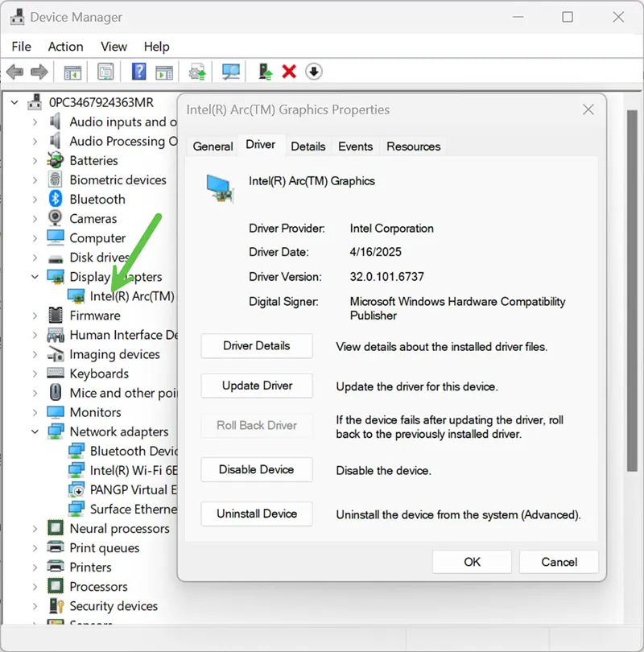The height and width of the screenshot is (652, 644).
Task: Click the red X Uninstall device icon
Action: (x=289, y=72)
